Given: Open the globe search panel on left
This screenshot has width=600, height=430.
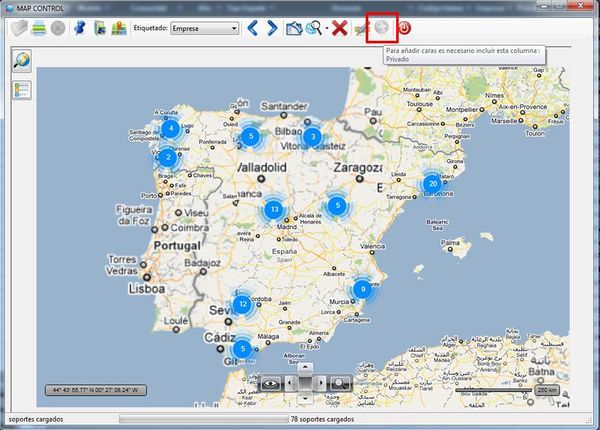Looking at the screenshot, I should tap(21, 62).
